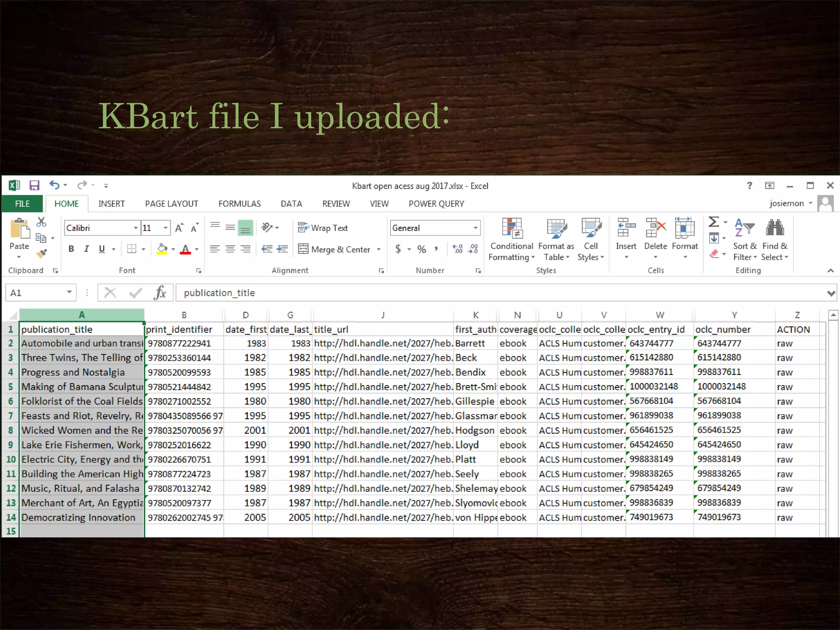Click the Save icon in quick access toolbar
This screenshot has width=840, height=630.
pyautogui.click(x=34, y=186)
